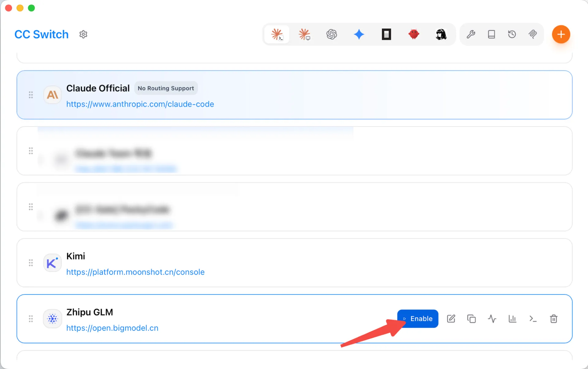This screenshot has width=588, height=369.
Task: Open the anthropic.com/claude-code link
Action: point(140,104)
